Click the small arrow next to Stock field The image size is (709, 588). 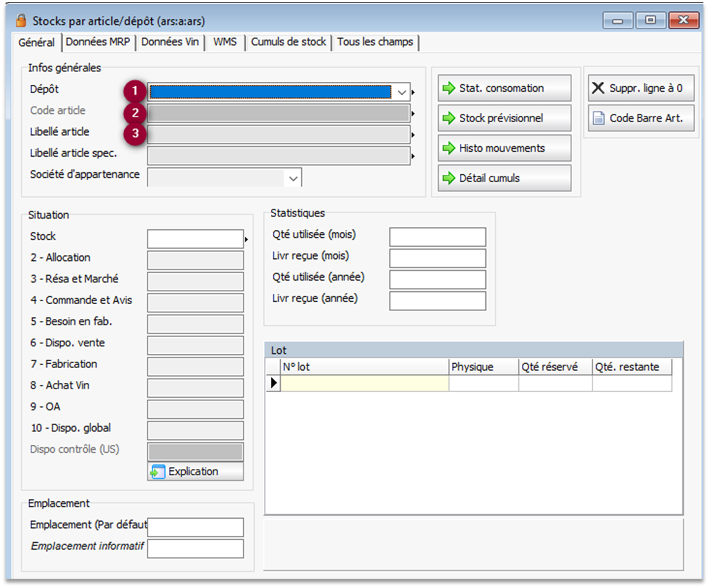(x=247, y=239)
